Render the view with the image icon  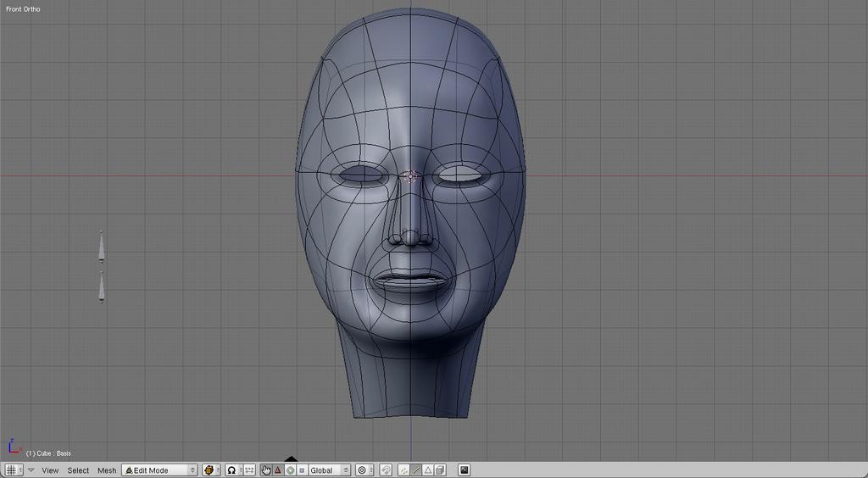tap(464, 470)
